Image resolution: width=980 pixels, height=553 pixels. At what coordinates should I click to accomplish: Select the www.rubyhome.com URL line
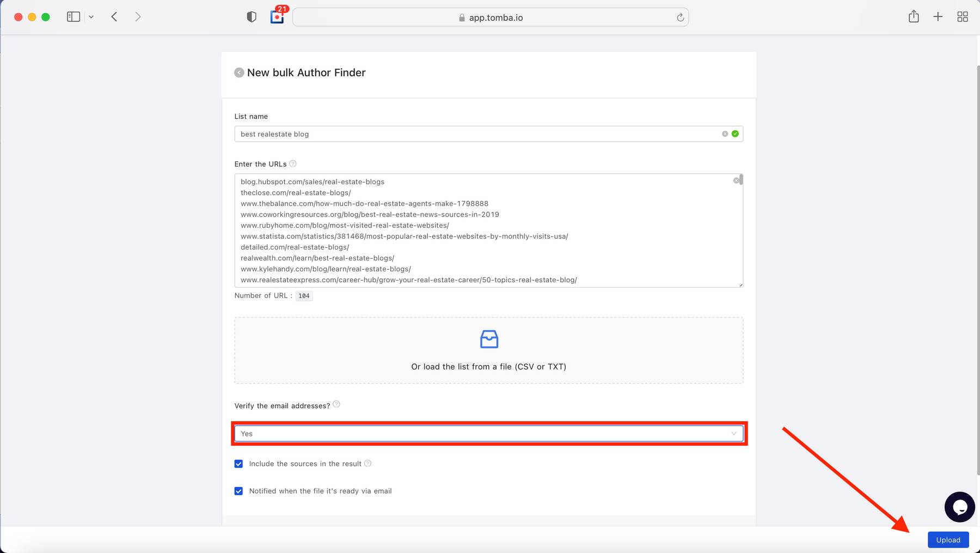(x=345, y=226)
